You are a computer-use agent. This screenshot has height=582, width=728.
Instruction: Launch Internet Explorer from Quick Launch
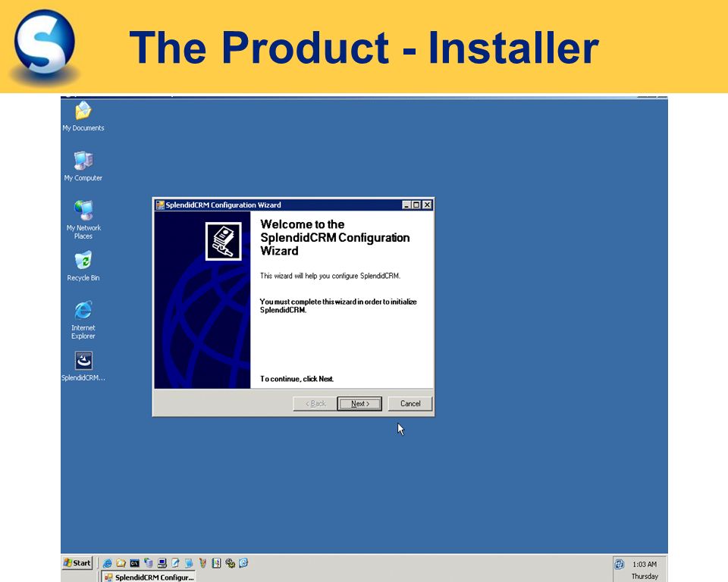107,563
